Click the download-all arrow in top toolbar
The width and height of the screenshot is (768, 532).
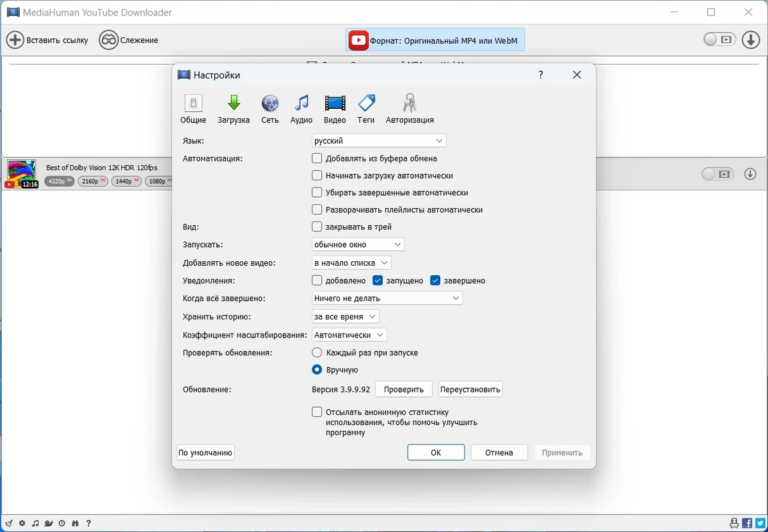[x=751, y=40]
